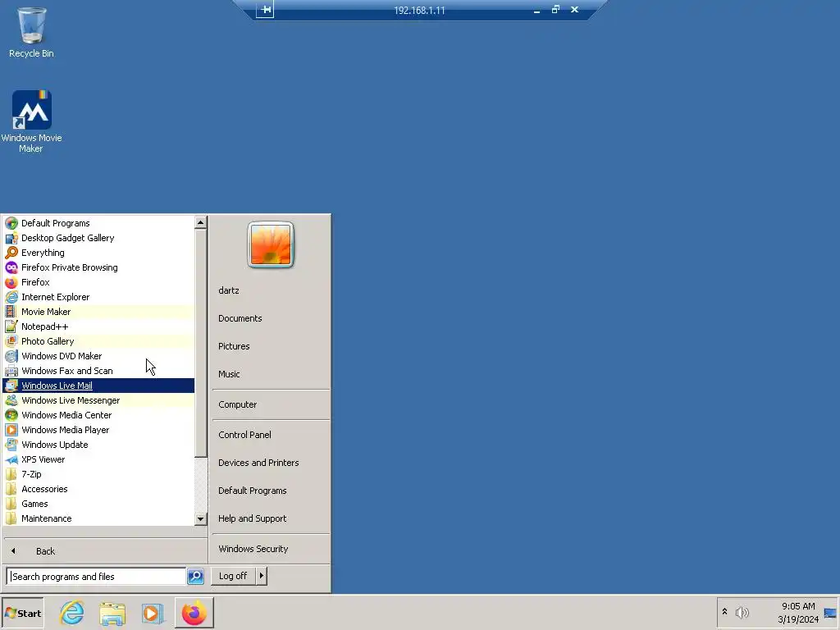The height and width of the screenshot is (630, 840).
Task: Open Music from the Start menu
Action: coord(271,374)
